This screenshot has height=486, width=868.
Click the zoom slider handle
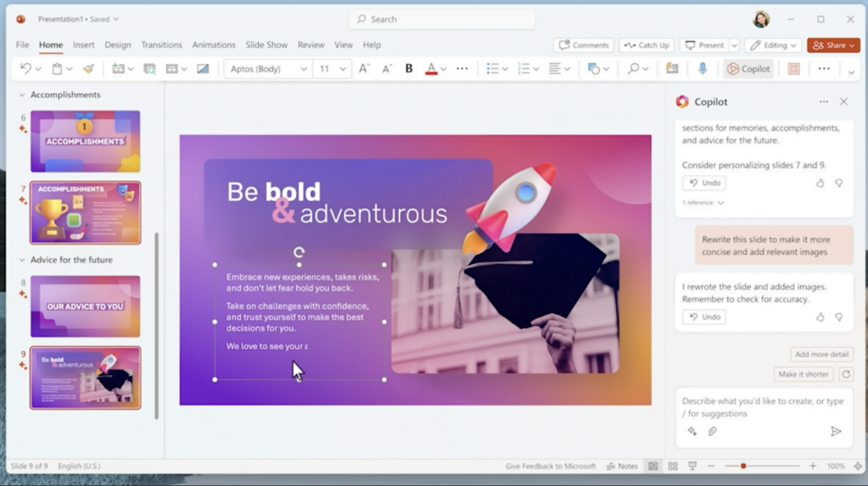743,466
